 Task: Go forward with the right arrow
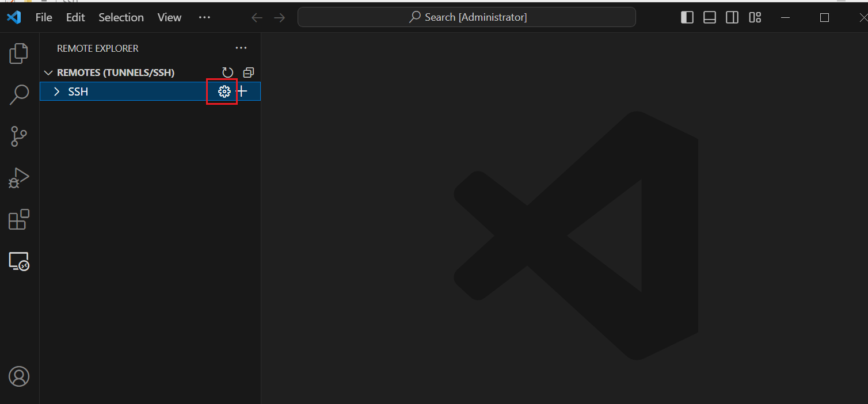click(x=279, y=18)
